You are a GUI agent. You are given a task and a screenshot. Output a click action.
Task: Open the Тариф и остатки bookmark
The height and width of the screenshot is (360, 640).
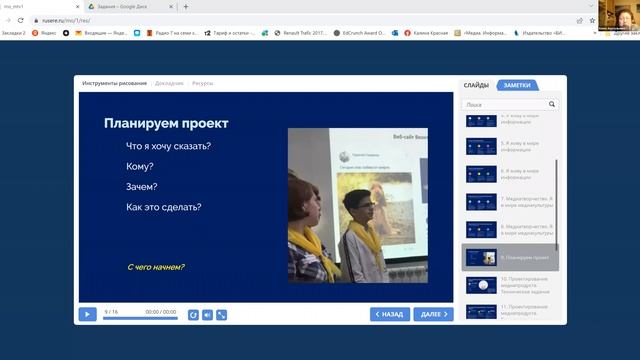coord(230,33)
